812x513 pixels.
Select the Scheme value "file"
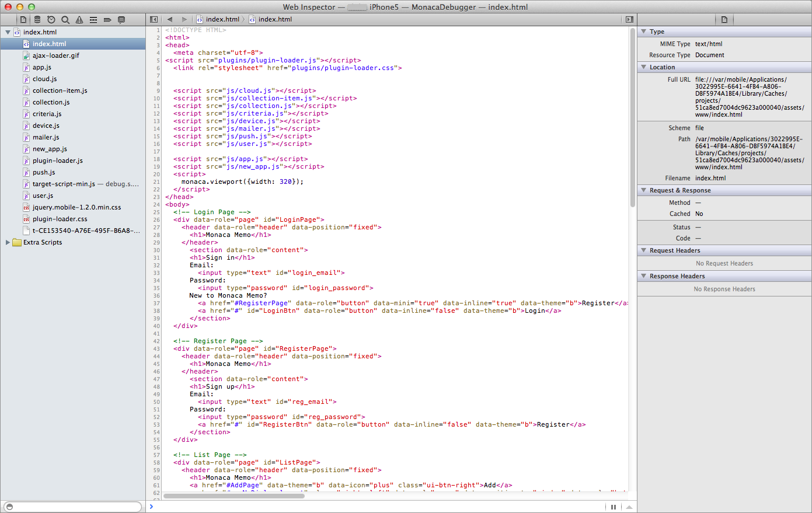click(699, 128)
